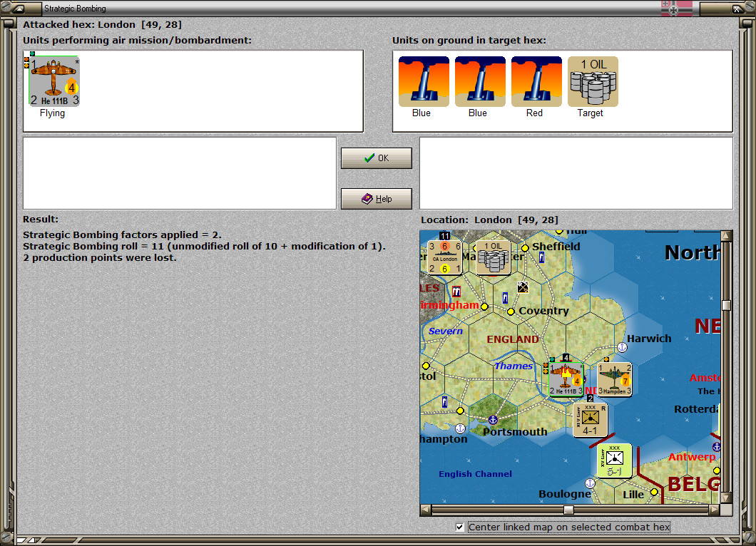Click the English Channel label
756x546 pixels.
click(x=476, y=474)
